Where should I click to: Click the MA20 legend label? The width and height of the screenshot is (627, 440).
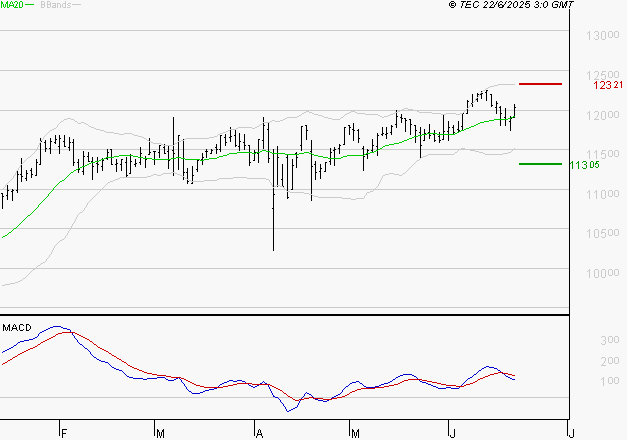(x=11, y=5)
